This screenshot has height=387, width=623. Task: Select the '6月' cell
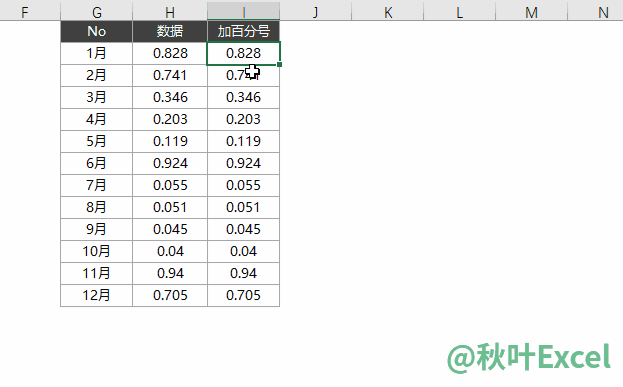pyautogui.click(x=97, y=163)
